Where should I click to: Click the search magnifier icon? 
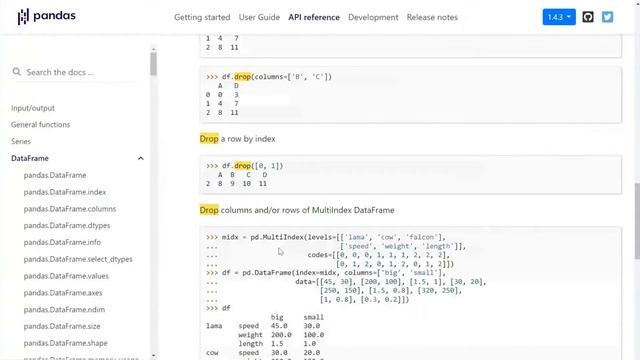point(16,72)
